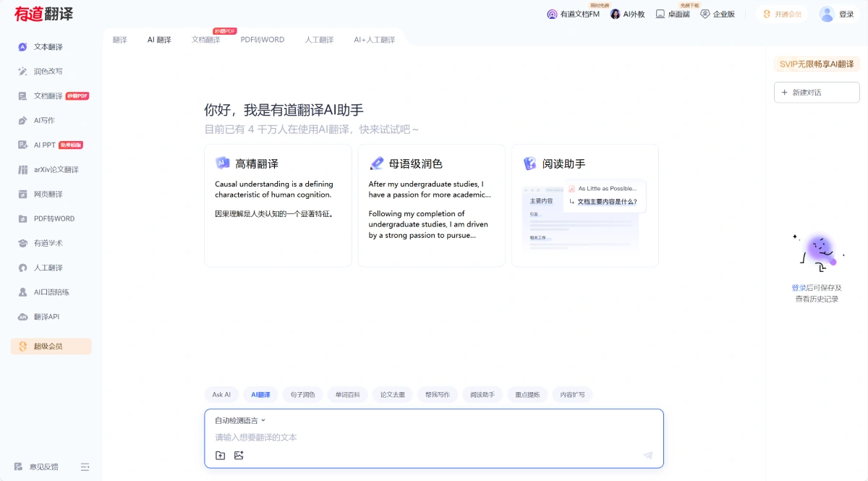Viewport: 868px width, 481px height.
Task: Click the 开通会员 button
Action: pyautogui.click(x=781, y=14)
